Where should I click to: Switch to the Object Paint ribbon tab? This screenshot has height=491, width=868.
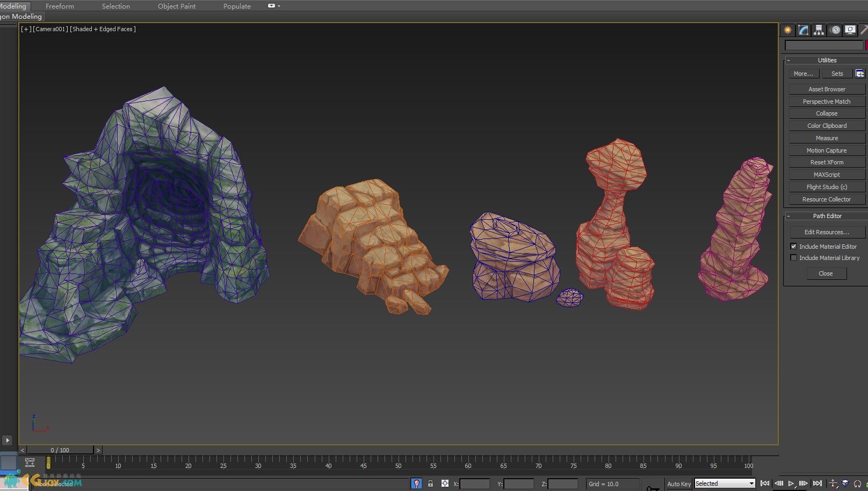pyautogui.click(x=177, y=6)
